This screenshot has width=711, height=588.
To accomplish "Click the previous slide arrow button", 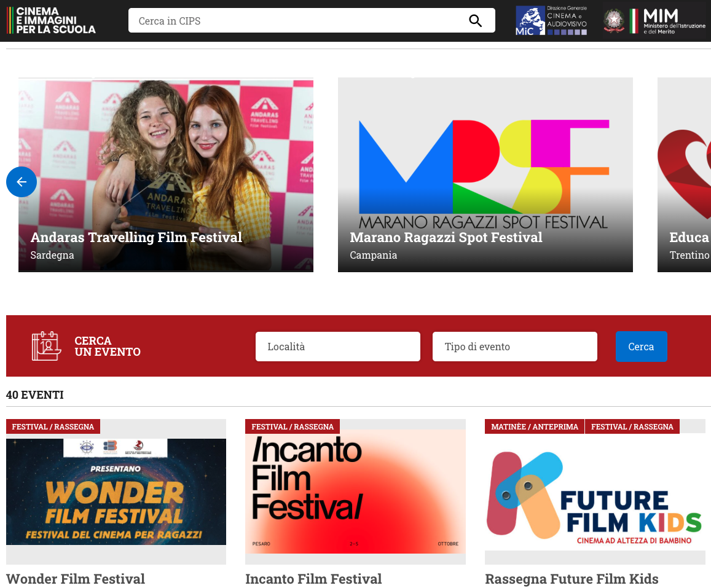I will pyautogui.click(x=22, y=182).
